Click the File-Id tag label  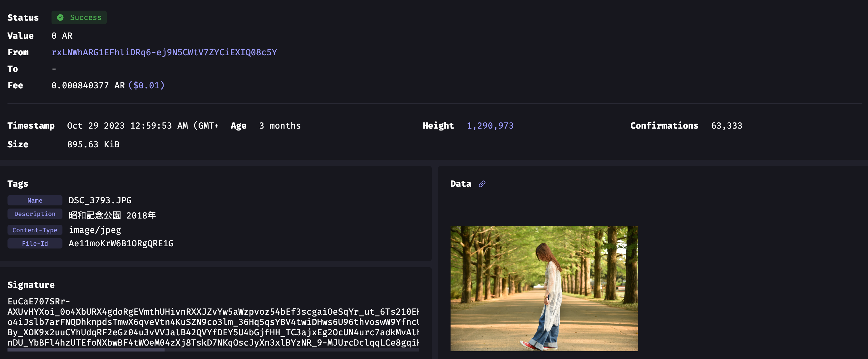35,243
